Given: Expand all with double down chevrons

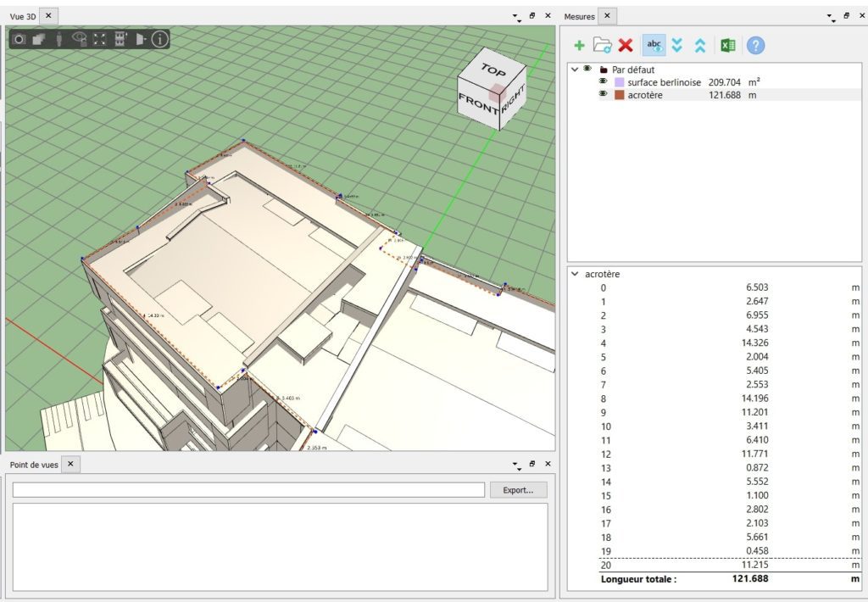Looking at the screenshot, I should coord(676,45).
